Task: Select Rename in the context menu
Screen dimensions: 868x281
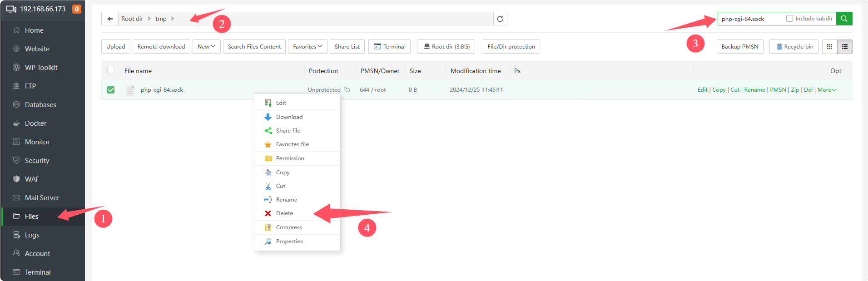Action: coord(297,200)
